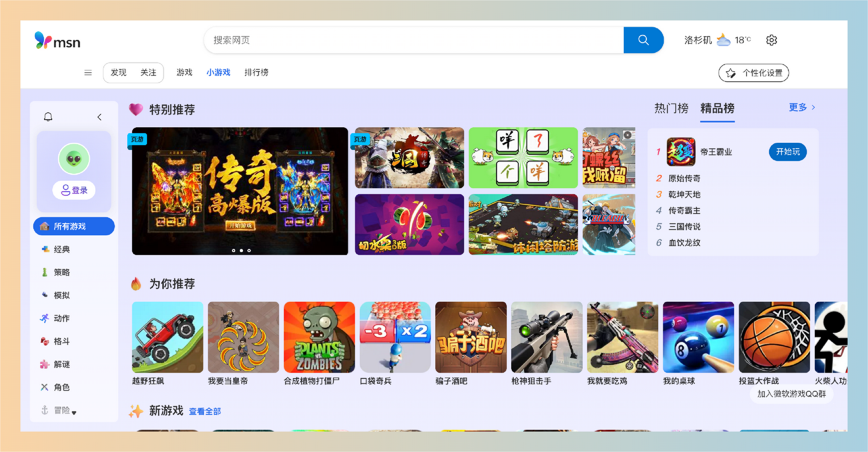Click 三国传说 in ranking list
This screenshot has height=452, width=868.
(x=684, y=227)
